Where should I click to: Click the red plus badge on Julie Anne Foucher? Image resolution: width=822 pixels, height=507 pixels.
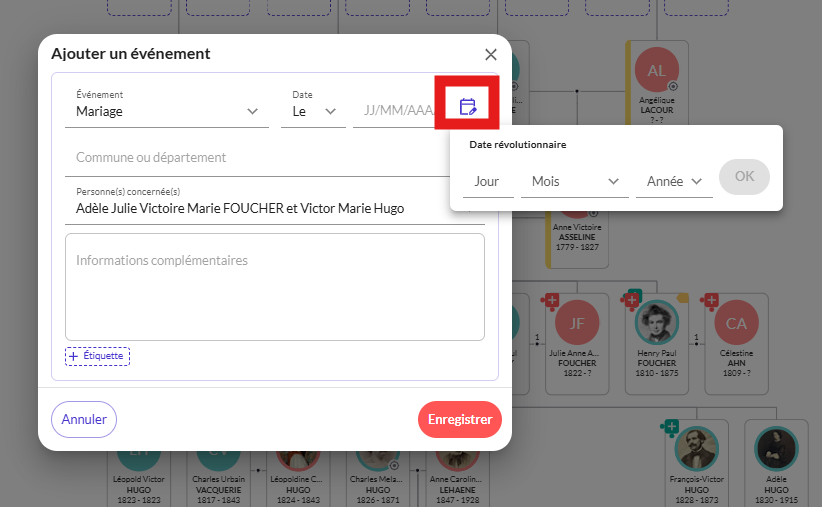pyautogui.click(x=550, y=300)
